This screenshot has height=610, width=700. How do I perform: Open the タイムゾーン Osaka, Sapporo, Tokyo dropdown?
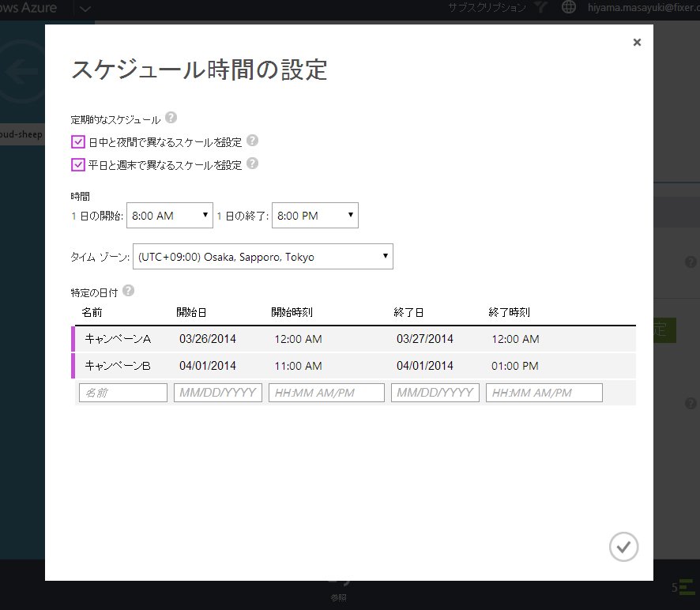click(x=263, y=257)
